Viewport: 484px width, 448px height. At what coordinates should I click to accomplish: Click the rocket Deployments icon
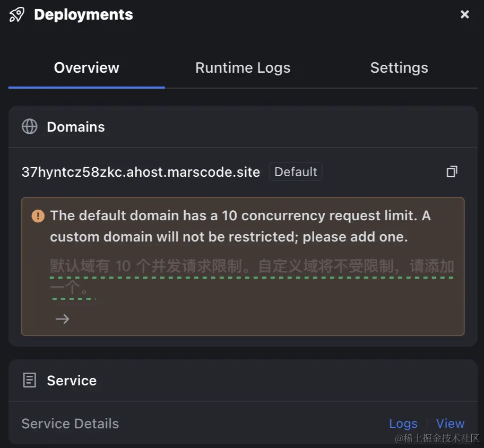coord(17,15)
